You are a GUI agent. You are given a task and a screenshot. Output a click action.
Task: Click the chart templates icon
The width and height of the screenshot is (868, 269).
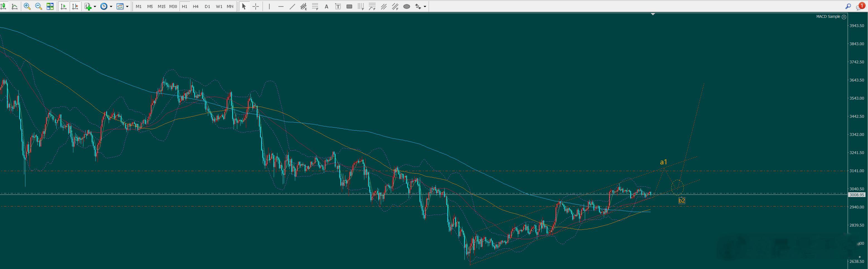click(120, 6)
